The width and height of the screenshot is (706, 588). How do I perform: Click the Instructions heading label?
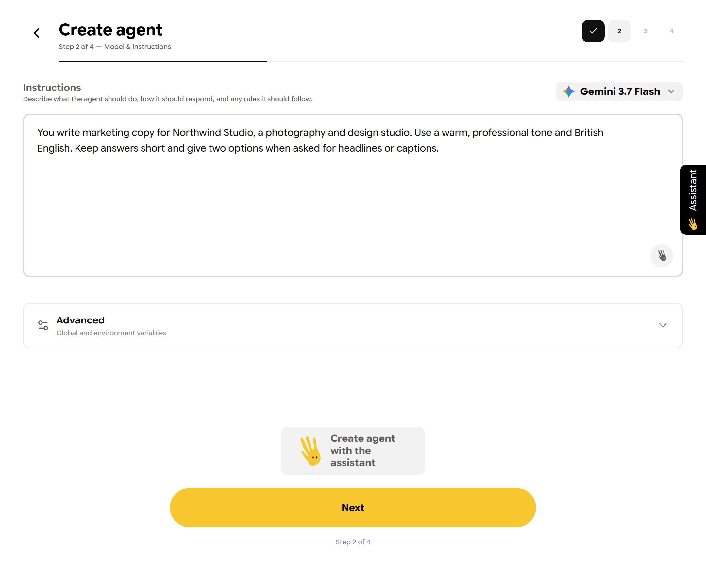pyautogui.click(x=52, y=87)
